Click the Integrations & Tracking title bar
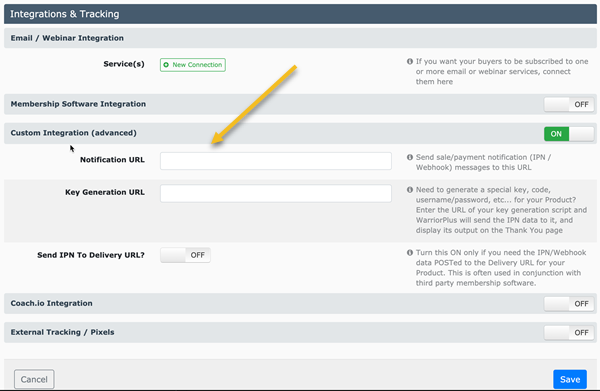 (x=300, y=14)
